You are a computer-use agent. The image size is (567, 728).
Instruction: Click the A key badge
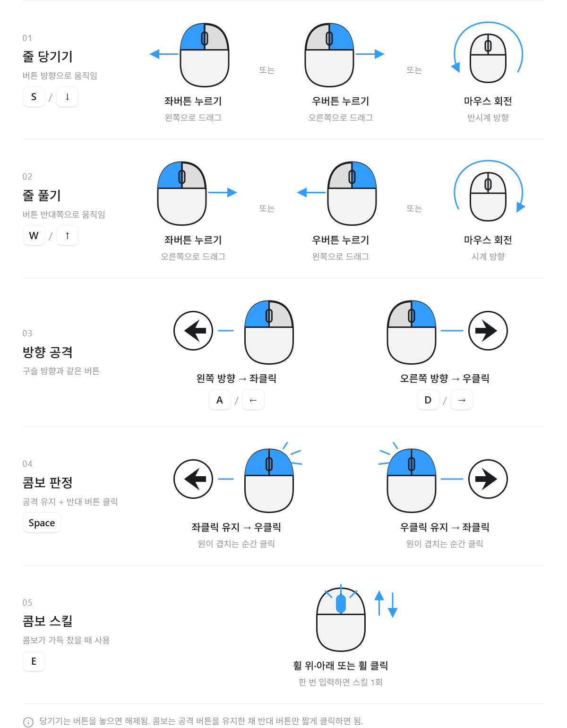point(220,400)
